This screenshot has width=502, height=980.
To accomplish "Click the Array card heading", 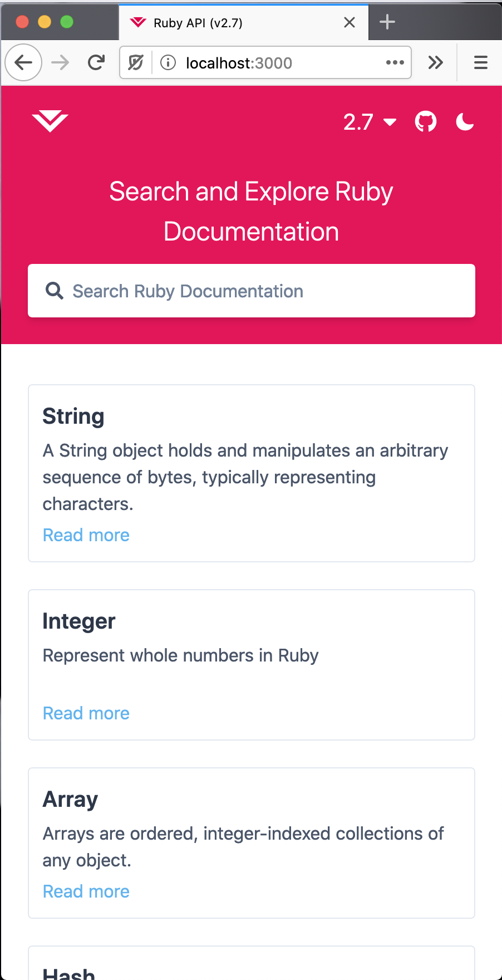I will [71, 800].
